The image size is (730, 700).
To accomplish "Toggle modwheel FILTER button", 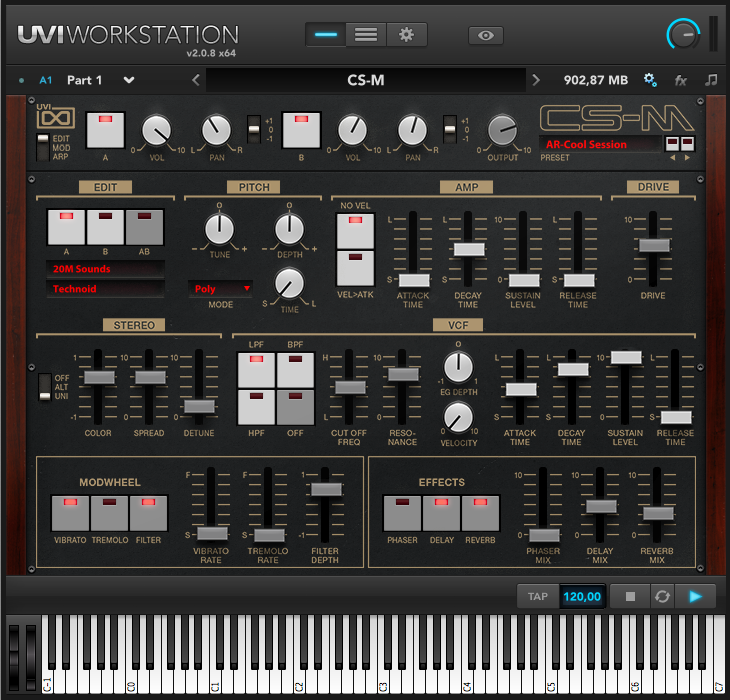I will 149,513.
